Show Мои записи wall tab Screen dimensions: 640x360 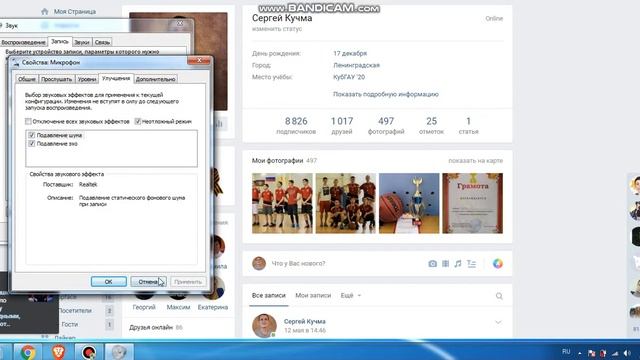pos(313,296)
